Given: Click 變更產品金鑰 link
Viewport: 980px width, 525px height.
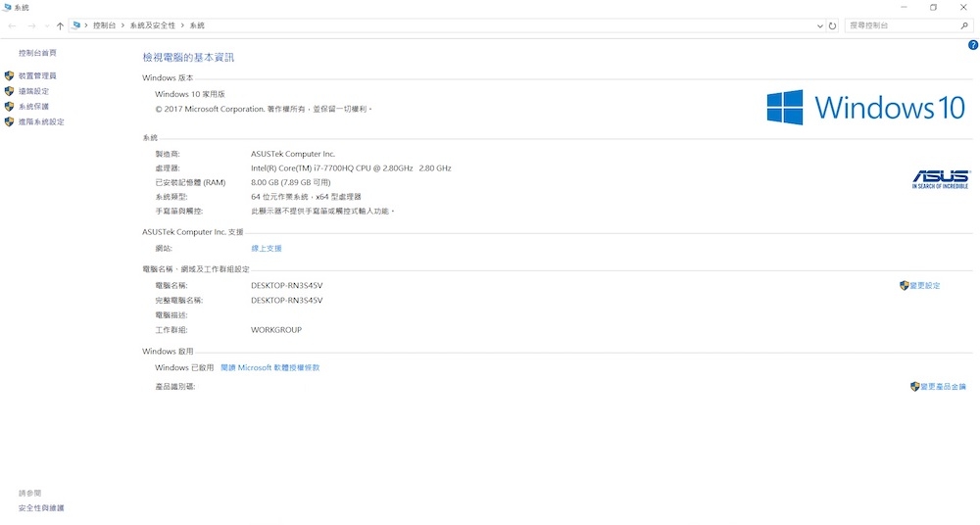Looking at the screenshot, I should 943,387.
